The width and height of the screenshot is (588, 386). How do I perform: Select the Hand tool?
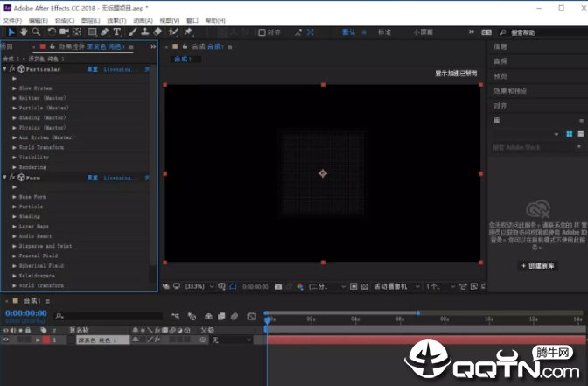[x=24, y=32]
